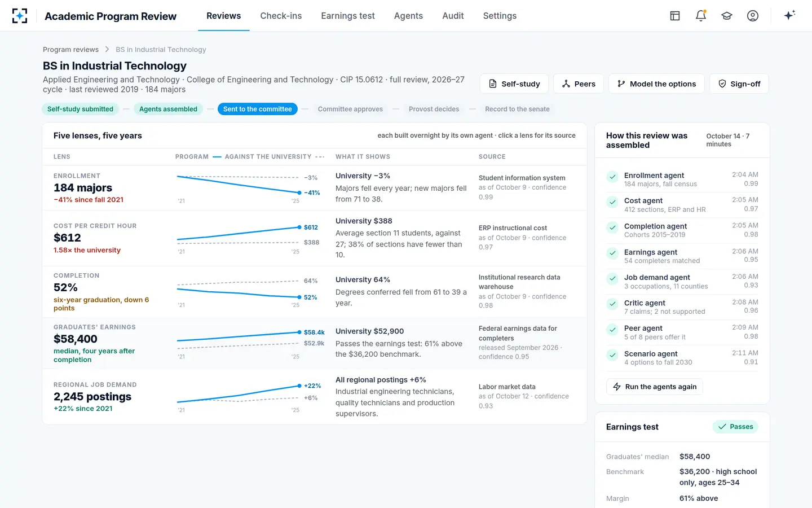This screenshot has height=508, width=812.
Task: Click the 2,245 postings lens
Action: tap(92, 397)
